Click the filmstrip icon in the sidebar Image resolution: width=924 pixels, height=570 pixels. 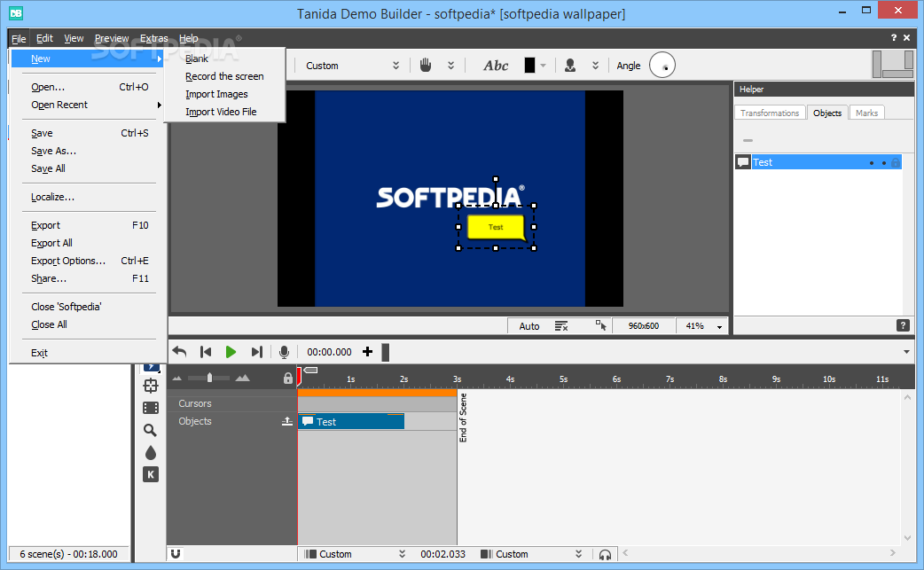tap(151, 408)
